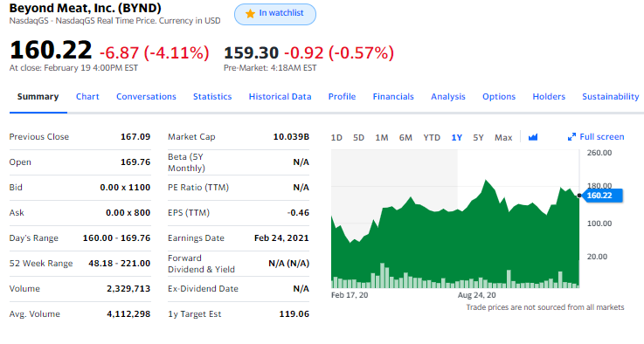Open the Options tab
Image resolution: width=644 pixels, height=344 pixels.
499,96
